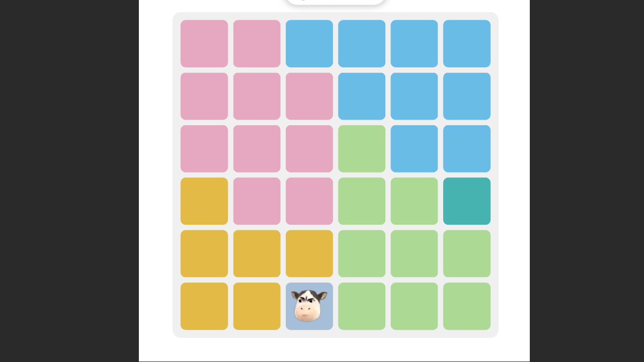Select the single teal grid cell
This screenshot has width=644, height=362.
tap(467, 201)
